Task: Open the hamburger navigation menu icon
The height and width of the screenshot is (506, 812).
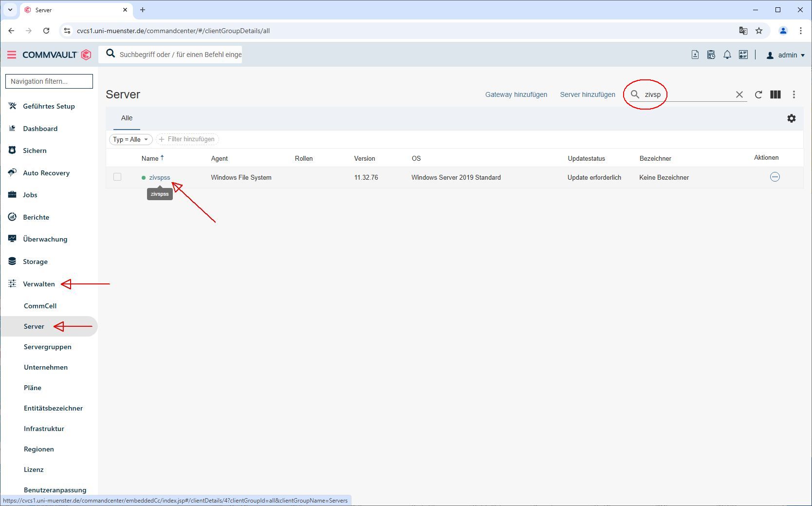Action: click(x=12, y=55)
